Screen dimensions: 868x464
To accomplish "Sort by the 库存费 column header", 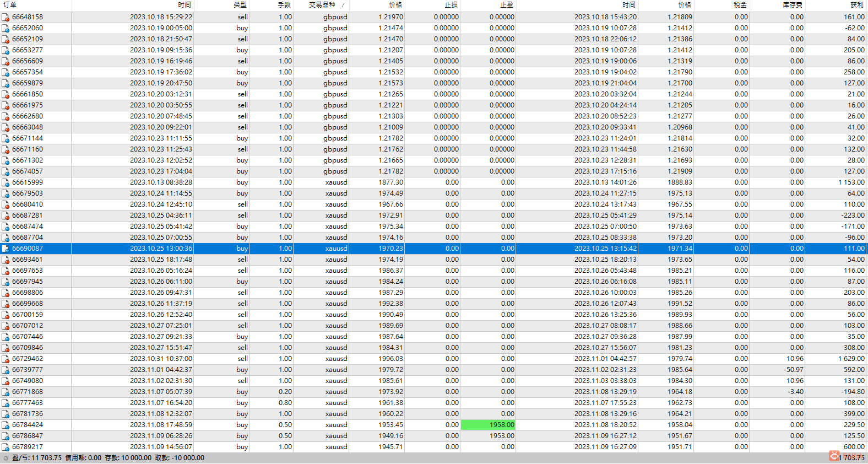I will [x=793, y=5].
